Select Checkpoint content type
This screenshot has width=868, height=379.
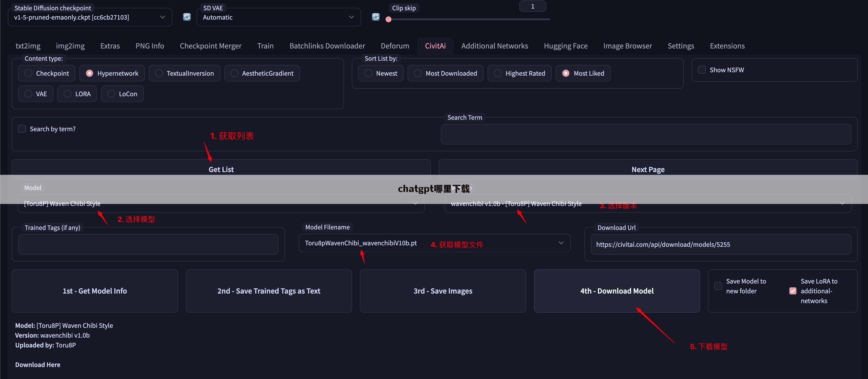point(46,73)
